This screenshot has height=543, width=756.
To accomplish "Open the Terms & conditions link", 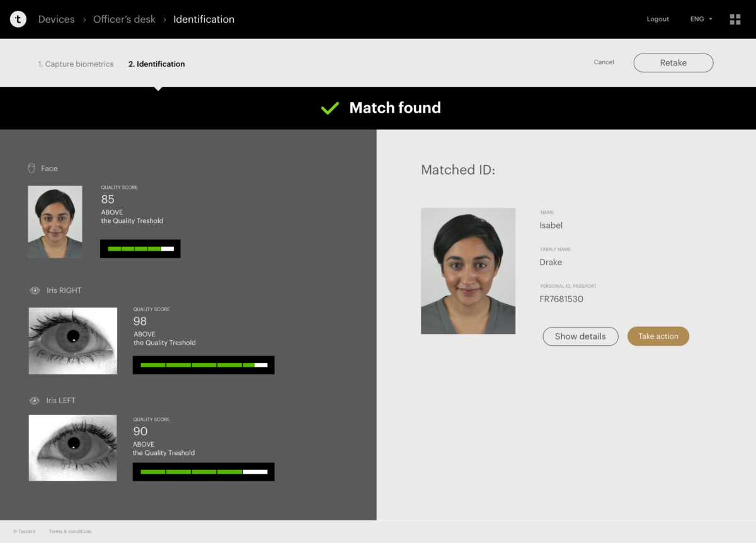I will (x=70, y=531).
